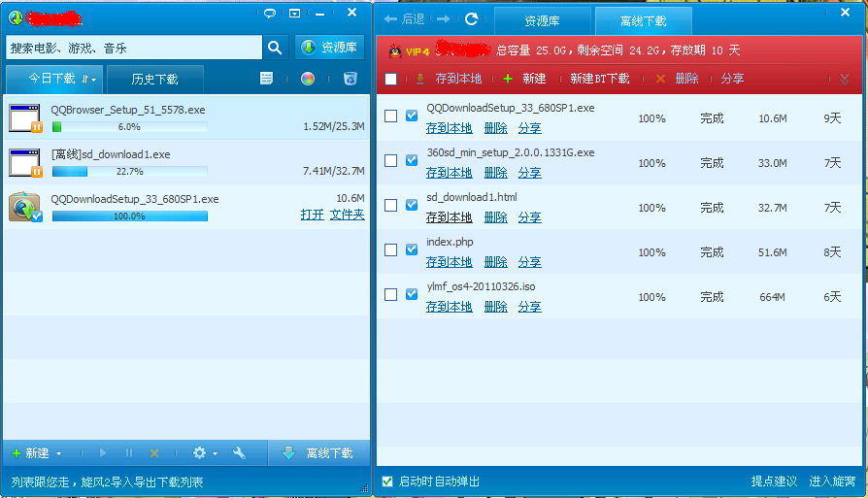This screenshot has height=498, width=868.
Task: Click 新建BT下载 in the toolbar
Action: 600,79
